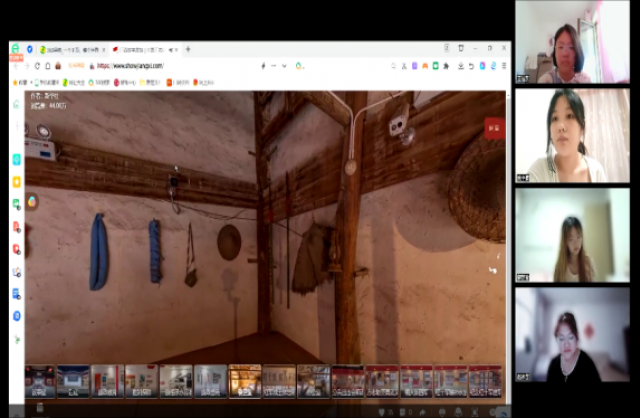Select the second blue-hall scene thumbnail
This screenshot has width=640, height=418.
[73, 382]
